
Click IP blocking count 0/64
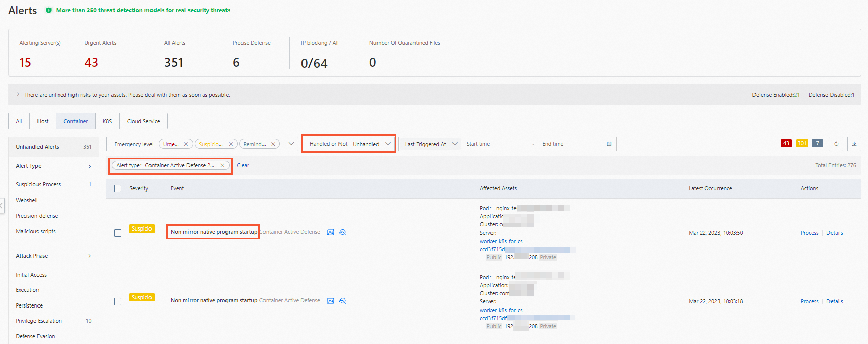click(x=314, y=63)
